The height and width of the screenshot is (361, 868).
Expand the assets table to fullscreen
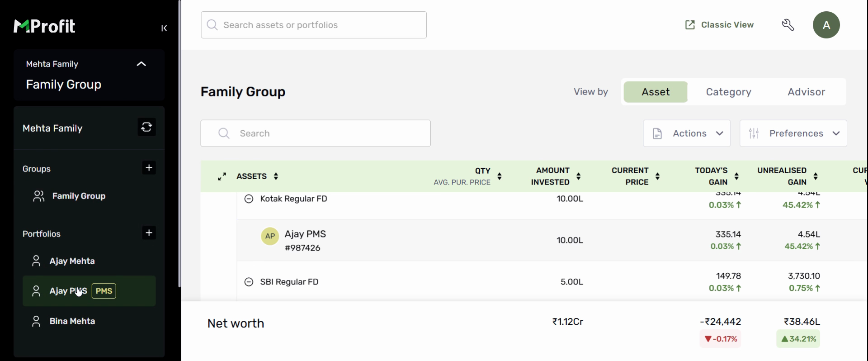222,176
